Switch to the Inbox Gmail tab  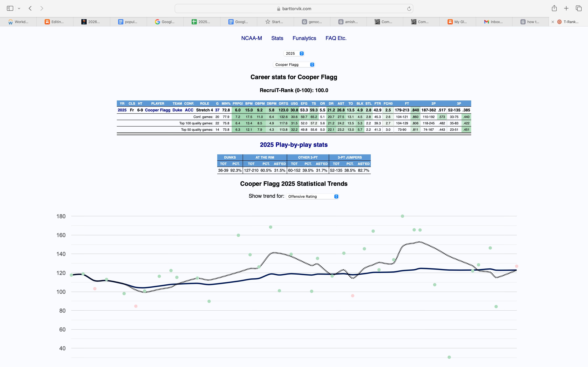[494, 22]
